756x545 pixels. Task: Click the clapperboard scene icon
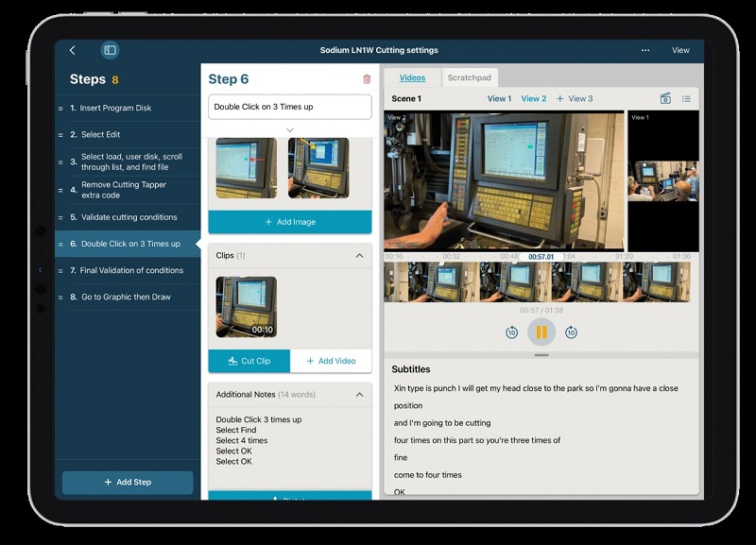[x=665, y=98]
